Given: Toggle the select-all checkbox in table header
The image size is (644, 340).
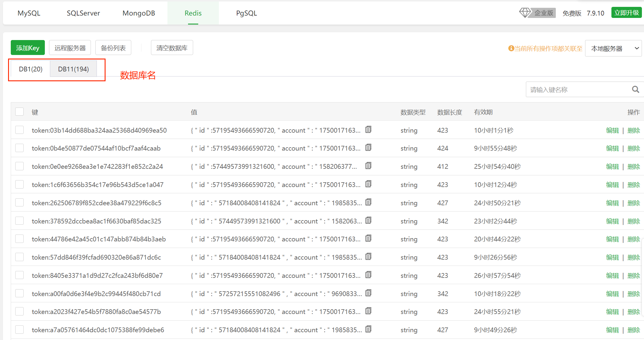Looking at the screenshot, I should pos(19,112).
